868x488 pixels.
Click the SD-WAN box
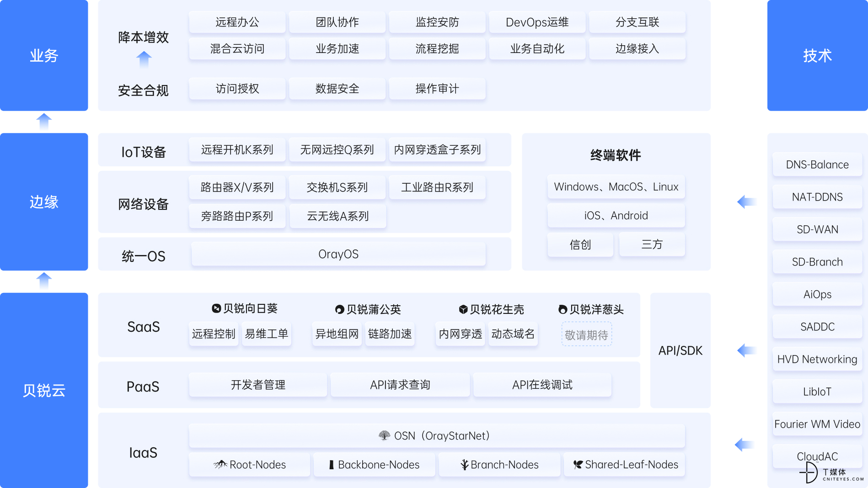[818, 229]
